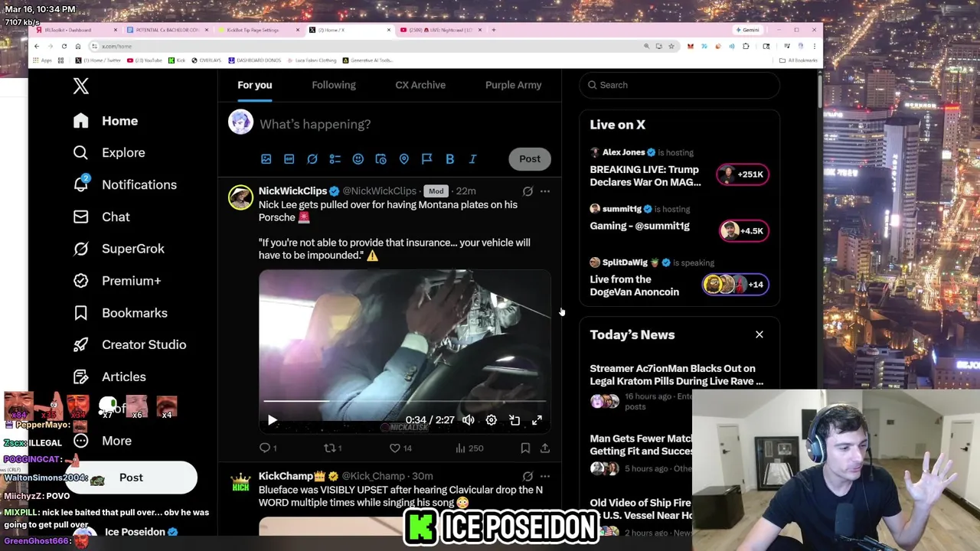Open KickChamp post options menu
The width and height of the screenshot is (980, 551).
coord(544,477)
